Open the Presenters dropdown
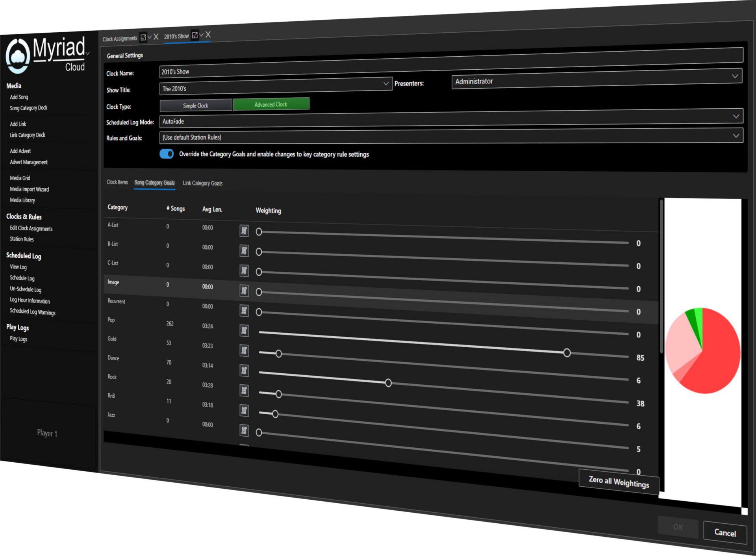 735,76
